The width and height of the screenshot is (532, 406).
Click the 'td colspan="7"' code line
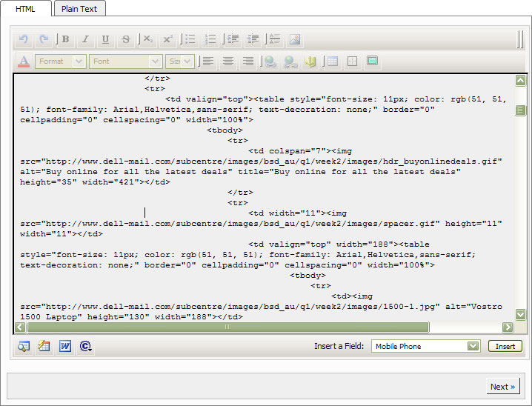(x=300, y=151)
